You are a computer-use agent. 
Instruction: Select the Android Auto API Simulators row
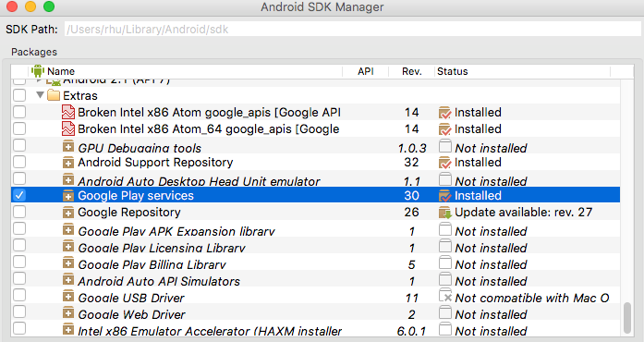pos(315,281)
